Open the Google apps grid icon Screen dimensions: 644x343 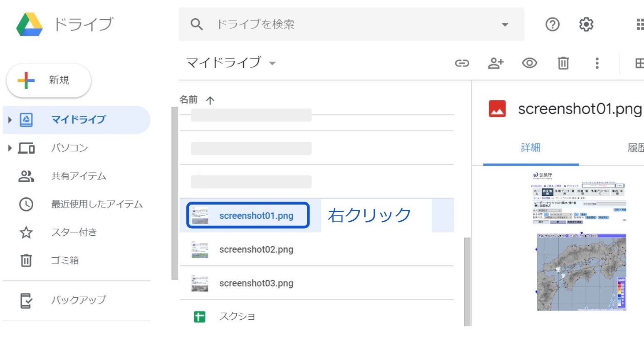[640, 25]
